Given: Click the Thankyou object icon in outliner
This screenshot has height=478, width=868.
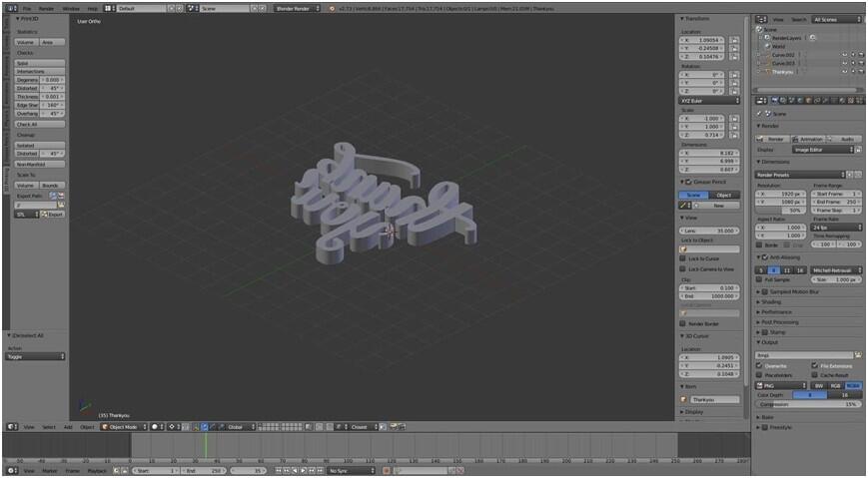Looking at the screenshot, I should click(766, 71).
